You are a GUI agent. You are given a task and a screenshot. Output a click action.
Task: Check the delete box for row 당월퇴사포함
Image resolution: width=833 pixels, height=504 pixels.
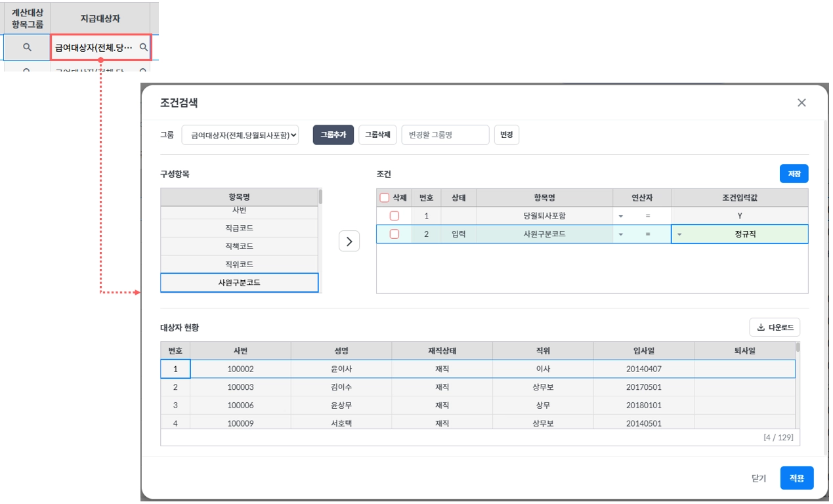click(x=395, y=216)
